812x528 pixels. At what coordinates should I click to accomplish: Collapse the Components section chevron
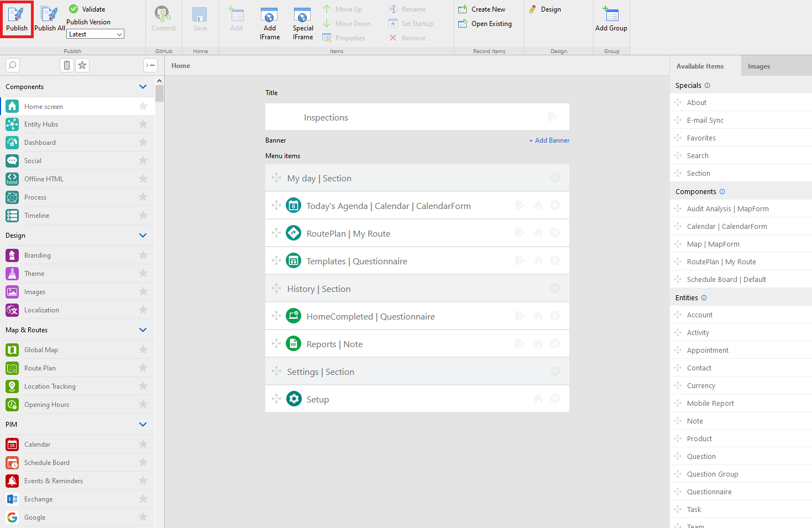[x=143, y=87]
